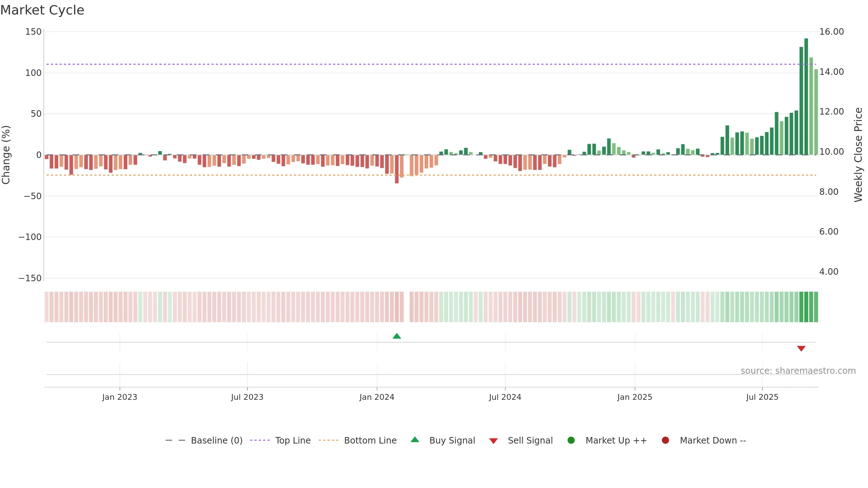Click the 16.00 tick label on right axis
868x488 pixels.
831,32
